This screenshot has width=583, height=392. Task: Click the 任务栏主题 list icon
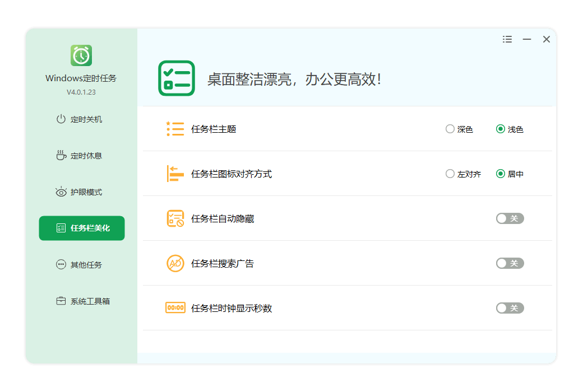point(175,129)
